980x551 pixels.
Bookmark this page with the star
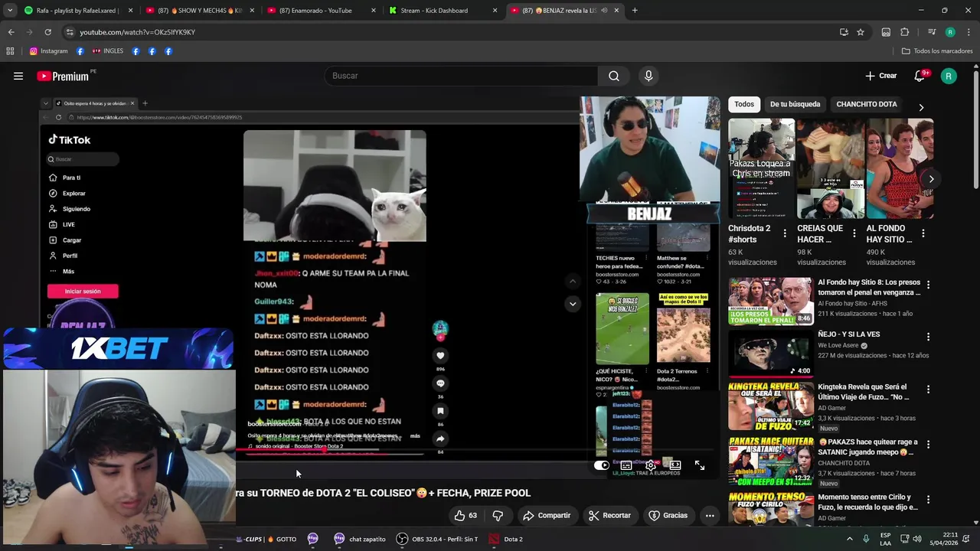pos(861,32)
